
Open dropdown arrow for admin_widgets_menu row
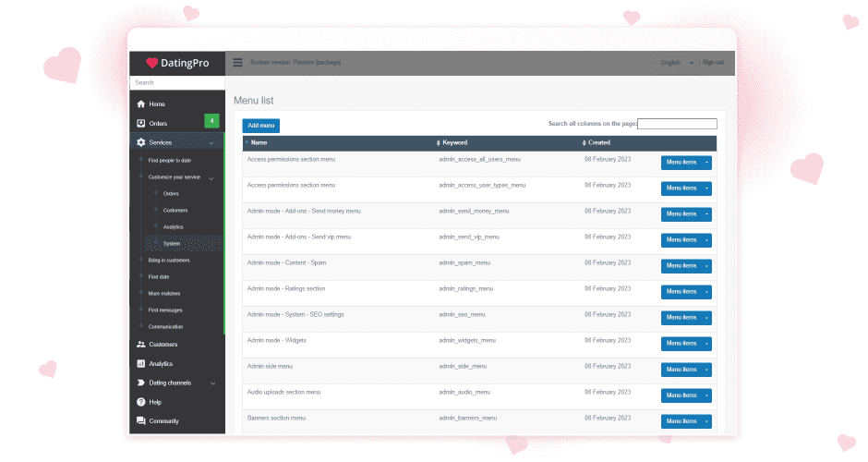click(706, 344)
